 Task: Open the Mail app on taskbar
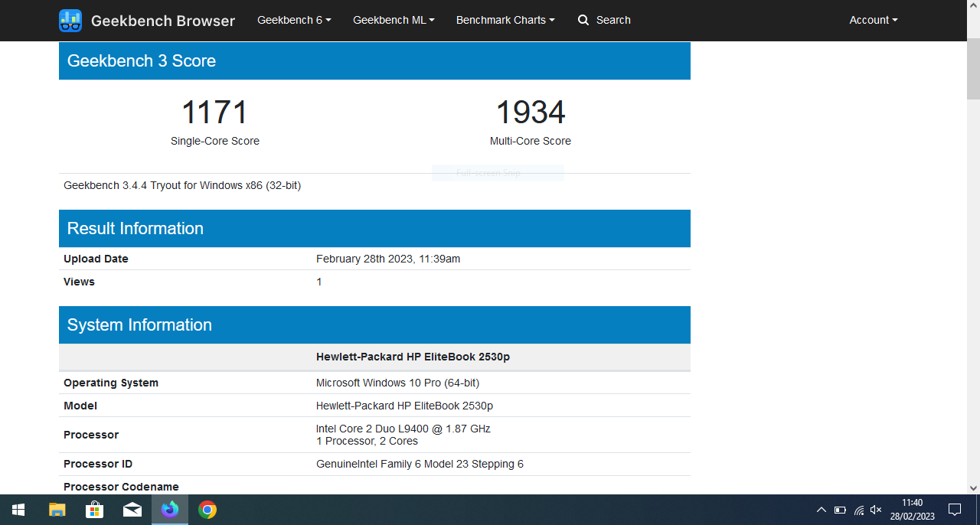pyautogui.click(x=132, y=510)
